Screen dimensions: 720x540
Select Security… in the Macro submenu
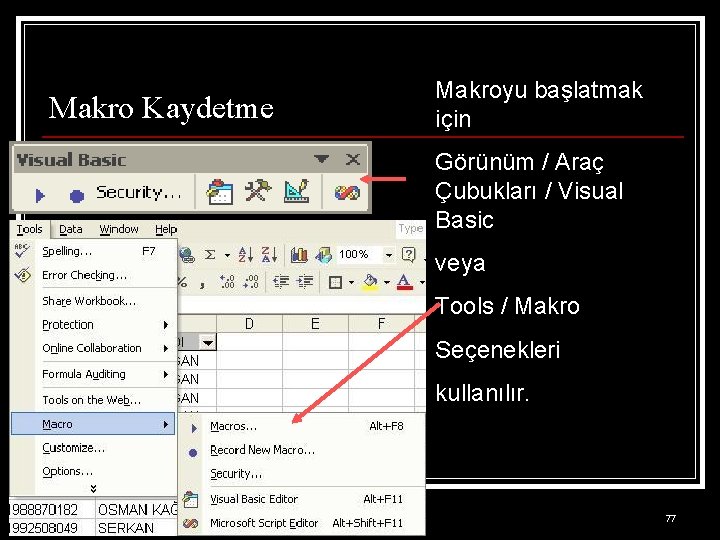302,474
